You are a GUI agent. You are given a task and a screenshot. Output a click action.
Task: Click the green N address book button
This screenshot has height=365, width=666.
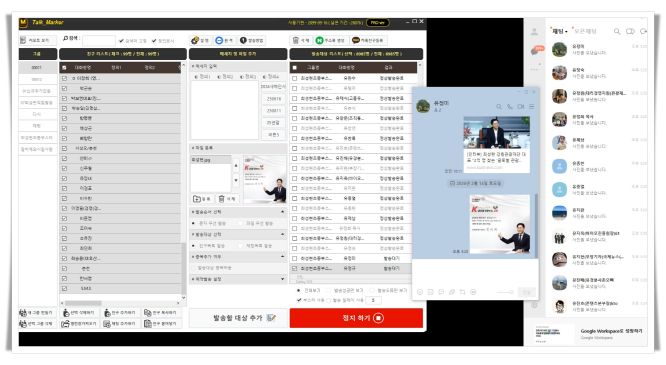coord(331,40)
